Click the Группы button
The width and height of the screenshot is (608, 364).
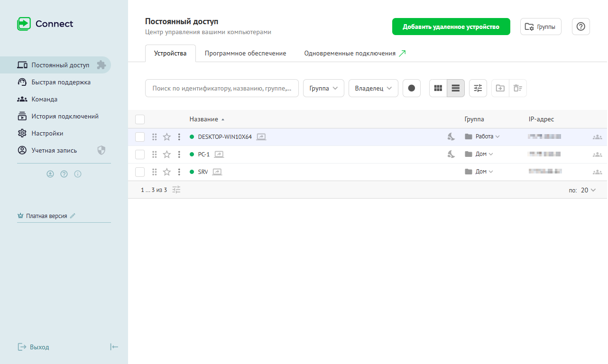[541, 27]
